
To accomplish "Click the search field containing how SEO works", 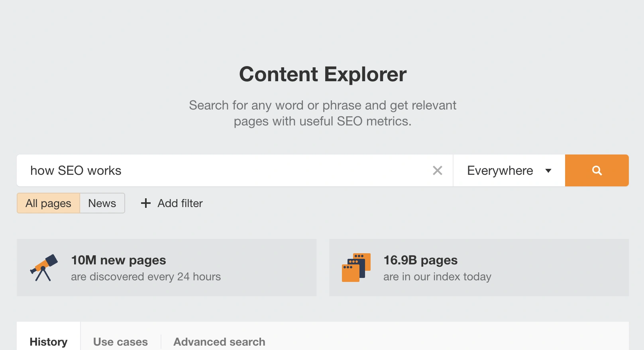I will (223, 170).
